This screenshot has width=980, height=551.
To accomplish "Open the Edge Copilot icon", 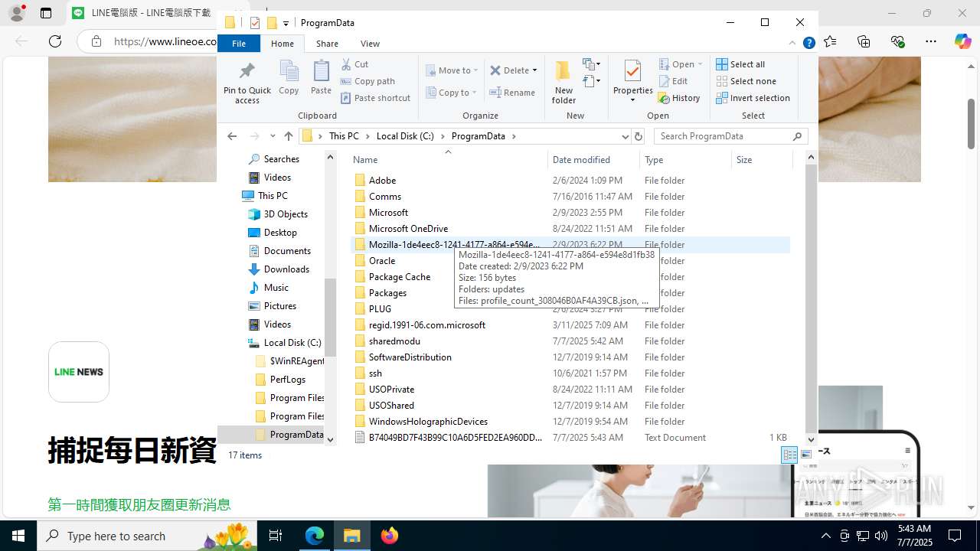I will [963, 41].
